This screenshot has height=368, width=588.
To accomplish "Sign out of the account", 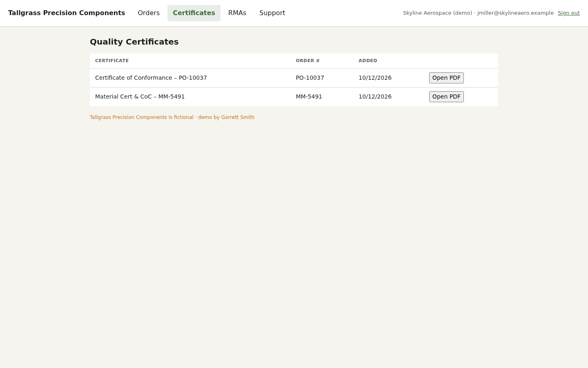I will point(569,13).
